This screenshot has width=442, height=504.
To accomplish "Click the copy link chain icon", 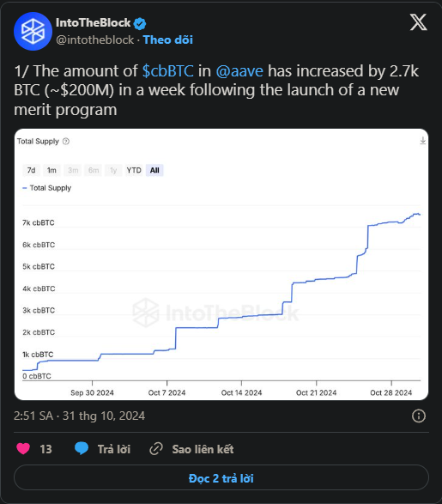I will point(156,449).
